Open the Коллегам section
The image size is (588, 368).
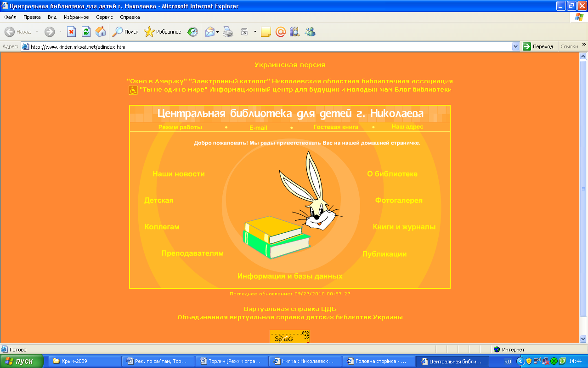(162, 227)
